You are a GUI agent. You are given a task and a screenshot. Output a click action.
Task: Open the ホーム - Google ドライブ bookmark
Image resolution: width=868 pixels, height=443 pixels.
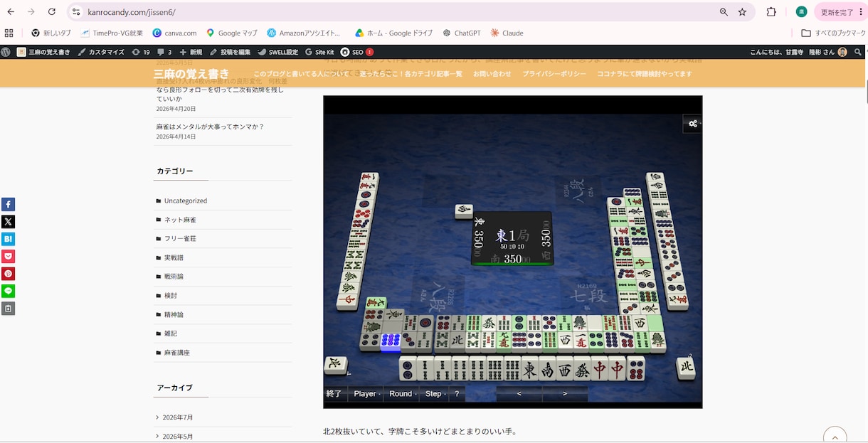393,33
